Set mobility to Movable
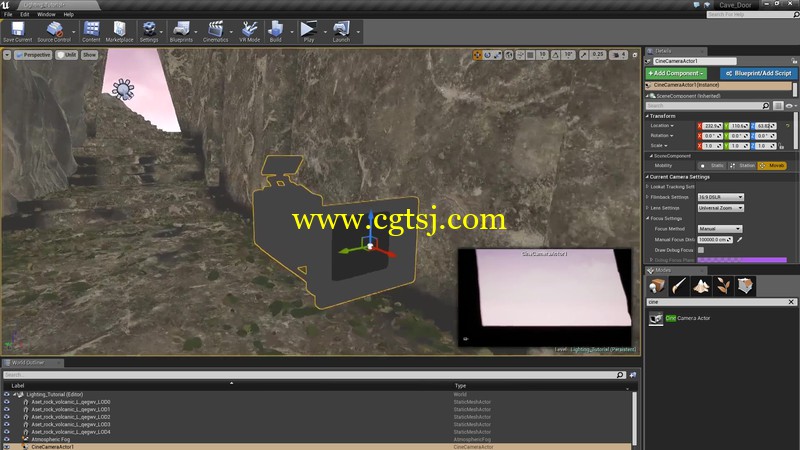The image size is (800, 450). point(772,166)
